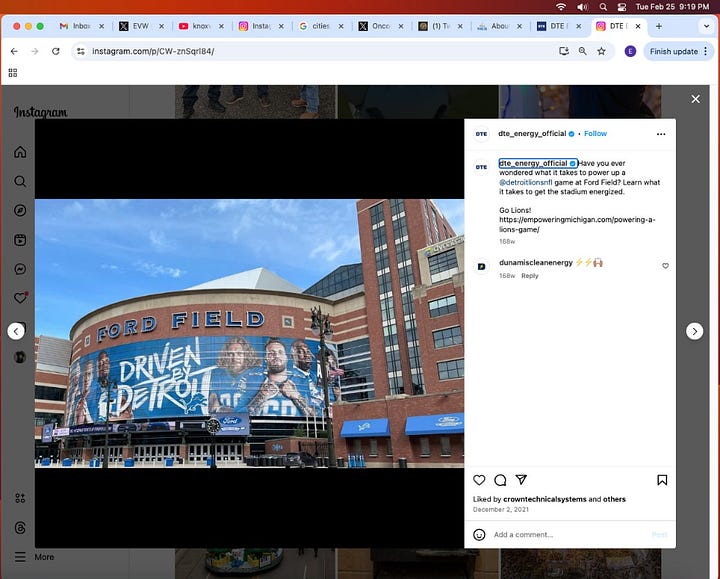Image resolution: width=720 pixels, height=579 pixels.
Task: Open a new browser tab
Action: [659, 26]
